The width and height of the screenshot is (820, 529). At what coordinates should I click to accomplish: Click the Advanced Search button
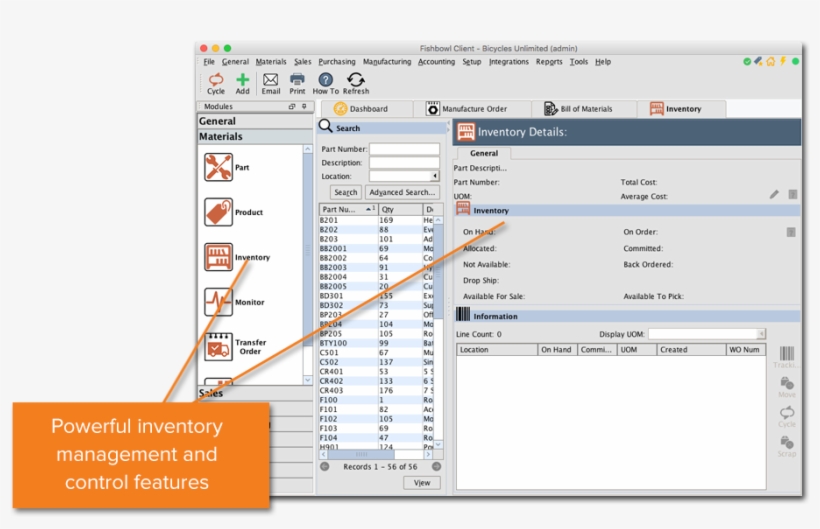(x=402, y=192)
